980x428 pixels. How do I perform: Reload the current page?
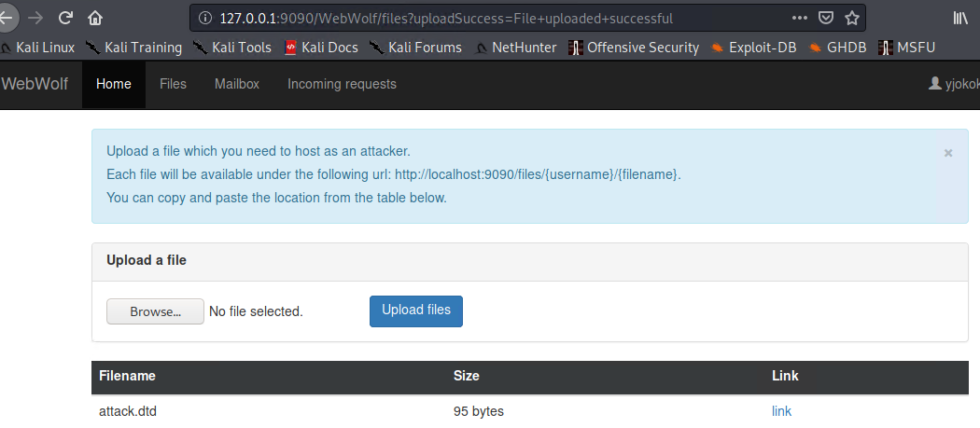coord(65,18)
